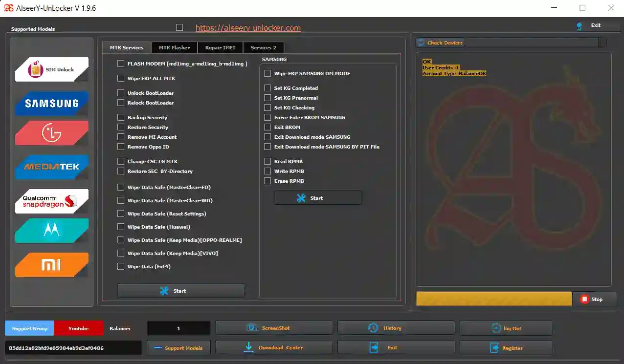This screenshot has width=624, height=364.
Task: Enable FLASH MODEM checkbox
Action: 121,64
